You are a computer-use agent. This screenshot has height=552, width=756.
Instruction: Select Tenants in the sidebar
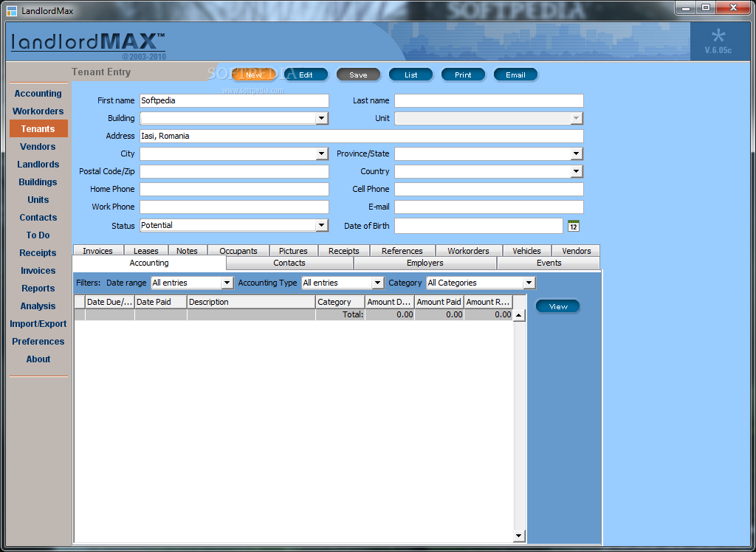[38, 128]
